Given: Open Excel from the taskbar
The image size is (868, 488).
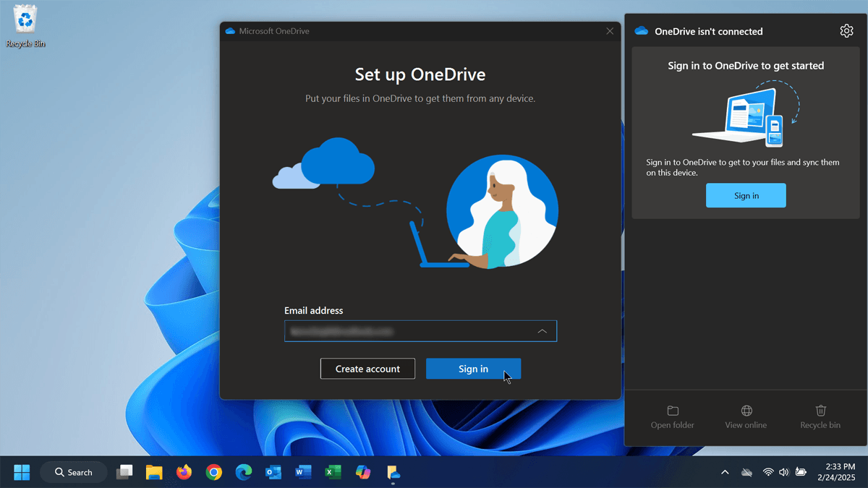Looking at the screenshot, I should tap(333, 472).
